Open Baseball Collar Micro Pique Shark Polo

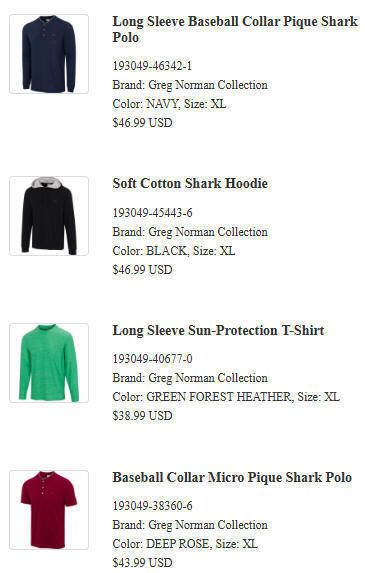coord(232,477)
